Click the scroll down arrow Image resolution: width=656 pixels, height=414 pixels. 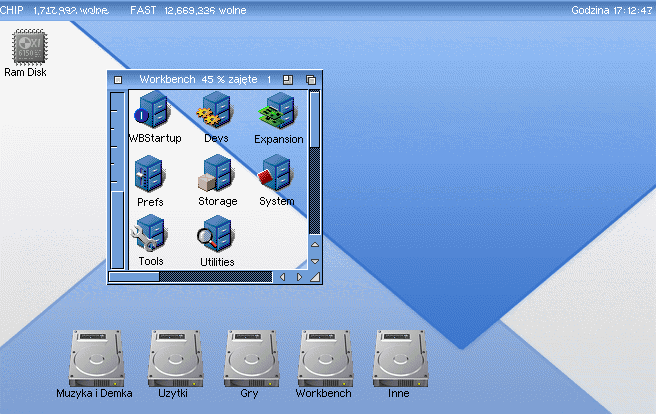[315, 261]
